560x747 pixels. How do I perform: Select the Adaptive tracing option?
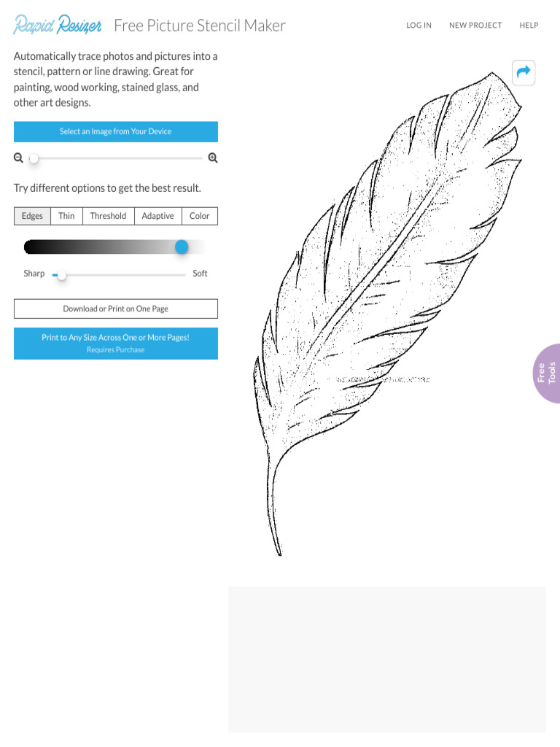point(158,216)
